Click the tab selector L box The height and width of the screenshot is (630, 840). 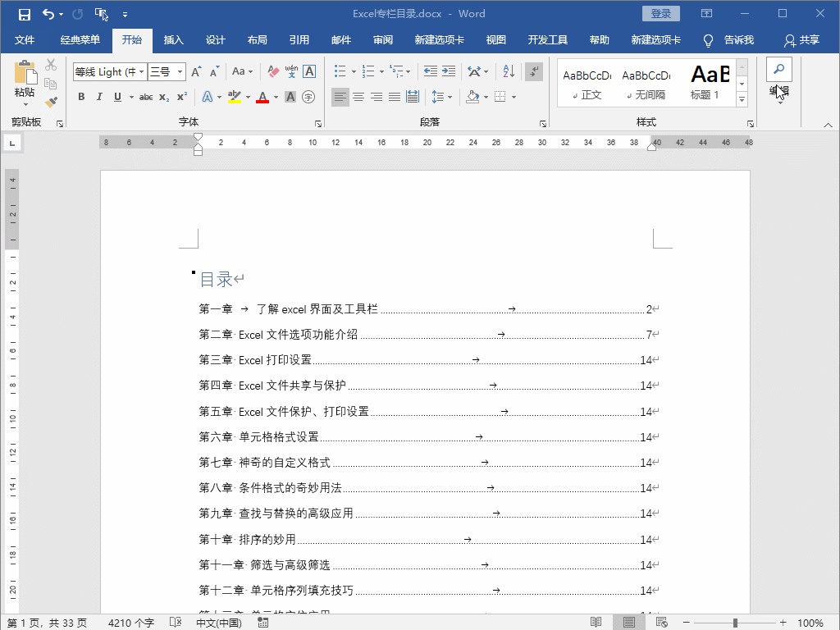click(12, 143)
